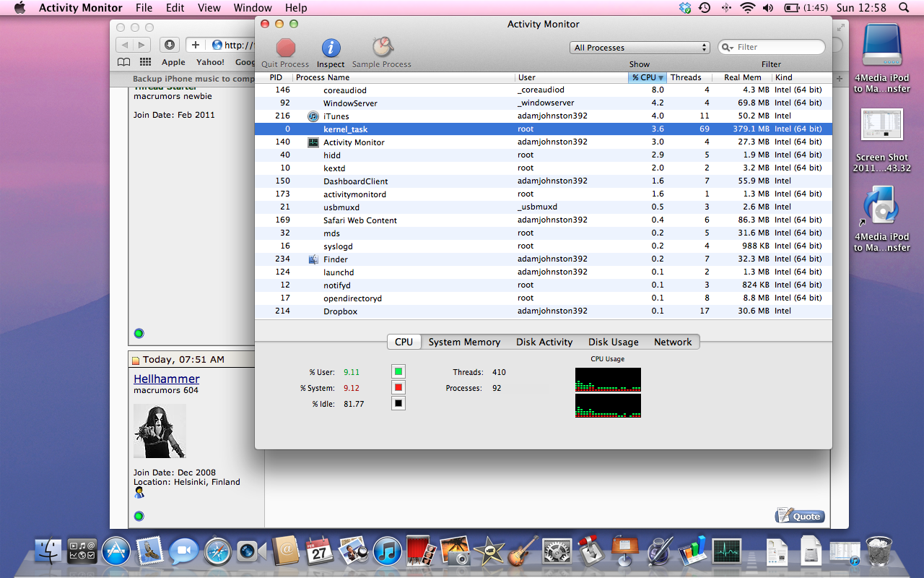Open Dashboard from the Dock
The width and height of the screenshot is (924, 578).
(82, 551)
